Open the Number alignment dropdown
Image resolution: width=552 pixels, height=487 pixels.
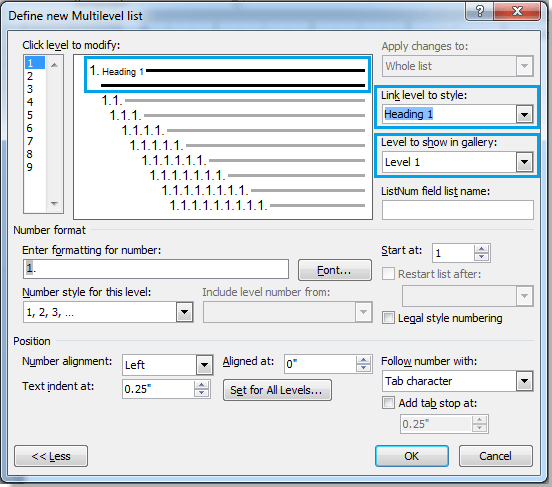click(x=204, y=365)
